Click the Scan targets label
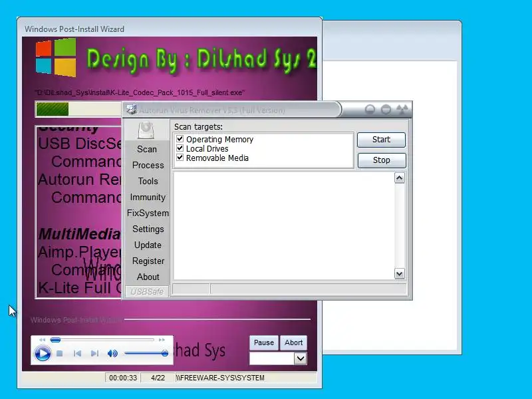Viewport: 532px width, 399px height. tap(198, 127)
